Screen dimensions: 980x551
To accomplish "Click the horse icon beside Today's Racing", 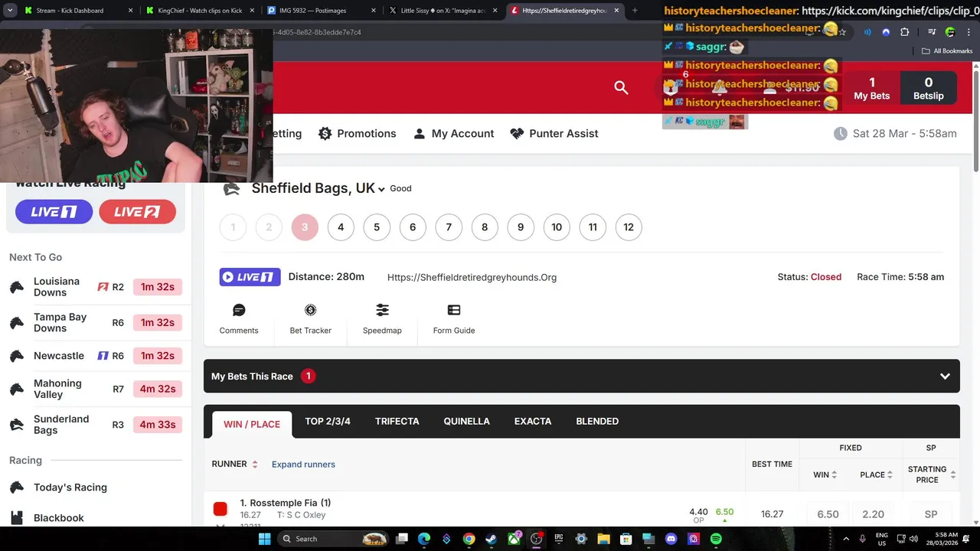I will 17,487.
